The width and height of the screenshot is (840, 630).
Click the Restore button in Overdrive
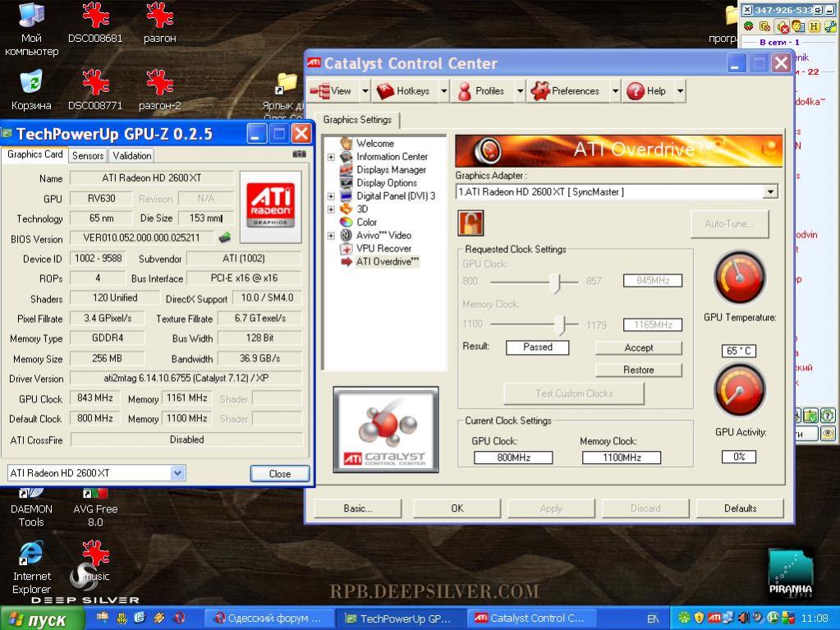coord(639,370)
